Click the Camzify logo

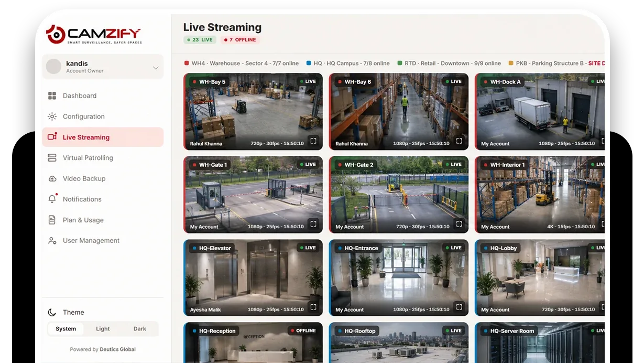click(x=94, y=34)
